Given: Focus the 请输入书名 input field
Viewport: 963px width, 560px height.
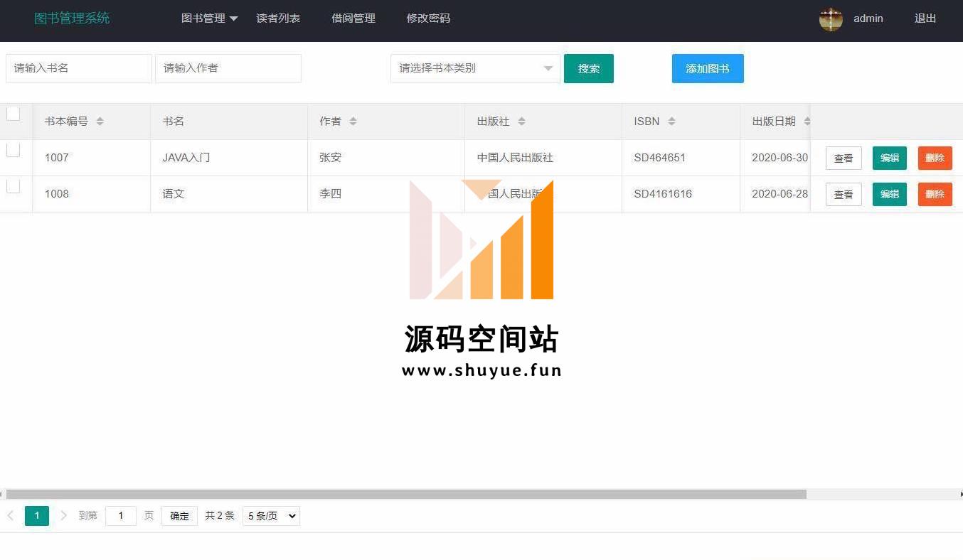Looking at the screenshot, I should point(79,68).
